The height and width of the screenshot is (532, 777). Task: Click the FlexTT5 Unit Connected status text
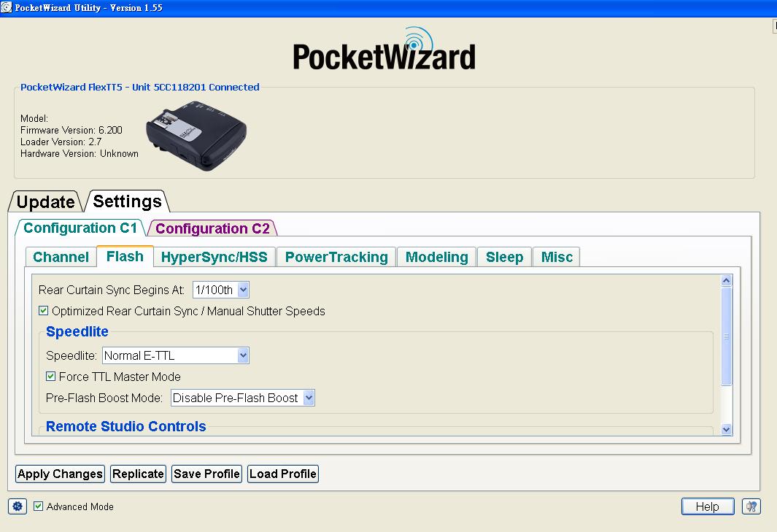[140, 88]
